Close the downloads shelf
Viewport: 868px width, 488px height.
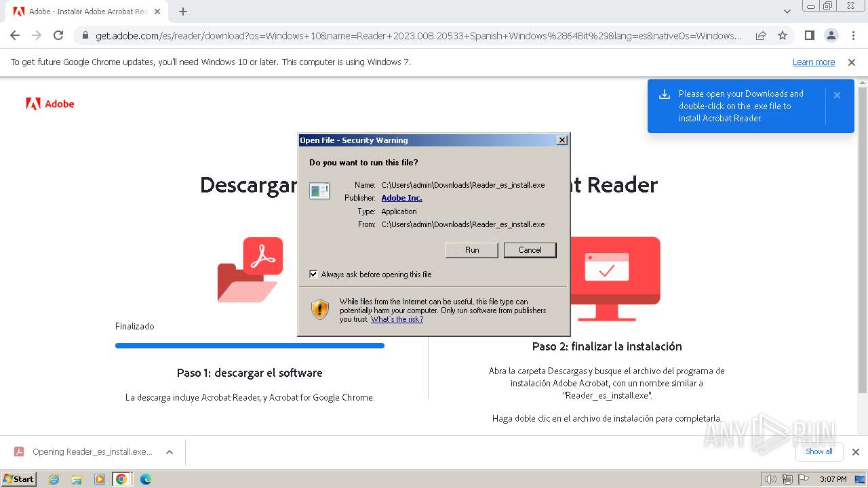point(856,452)
